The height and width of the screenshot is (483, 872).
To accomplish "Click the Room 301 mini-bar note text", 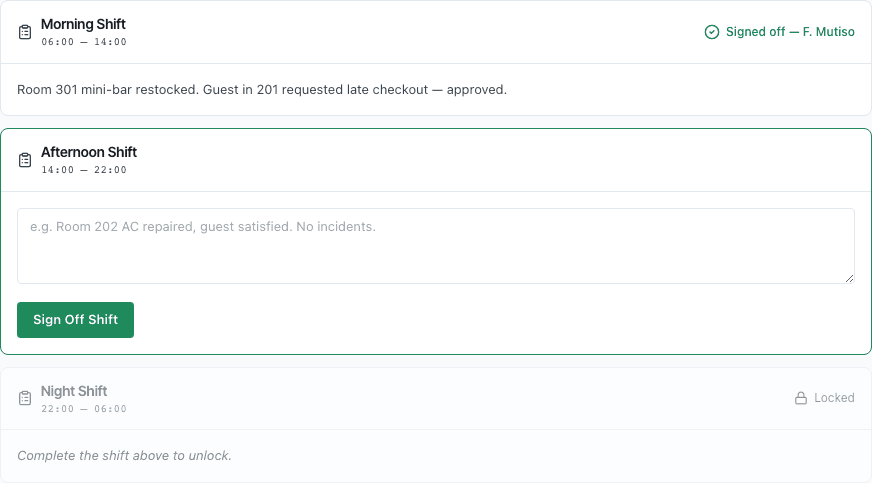I will pos(262,90).
